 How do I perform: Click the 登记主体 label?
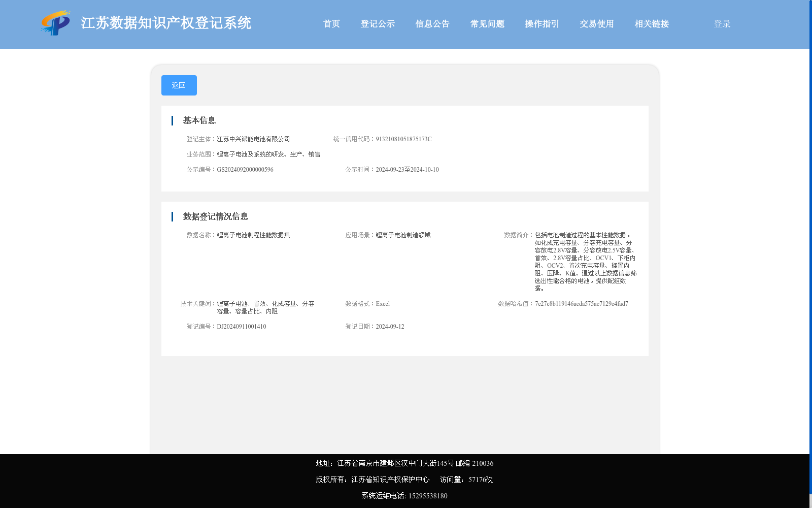[198, 139]
